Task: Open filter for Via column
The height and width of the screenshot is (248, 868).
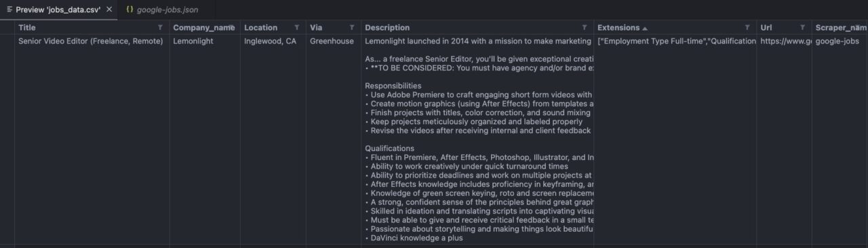Action: (x=352, y=28)
